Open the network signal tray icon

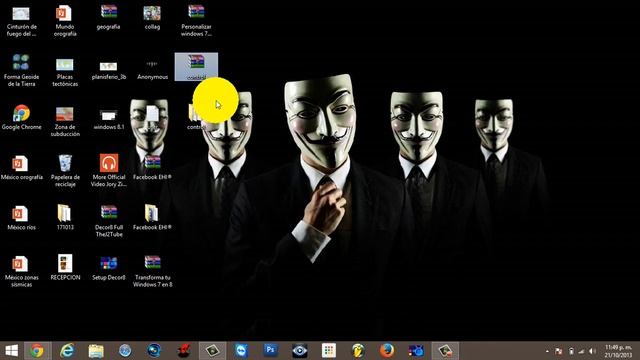pos(581,351)
